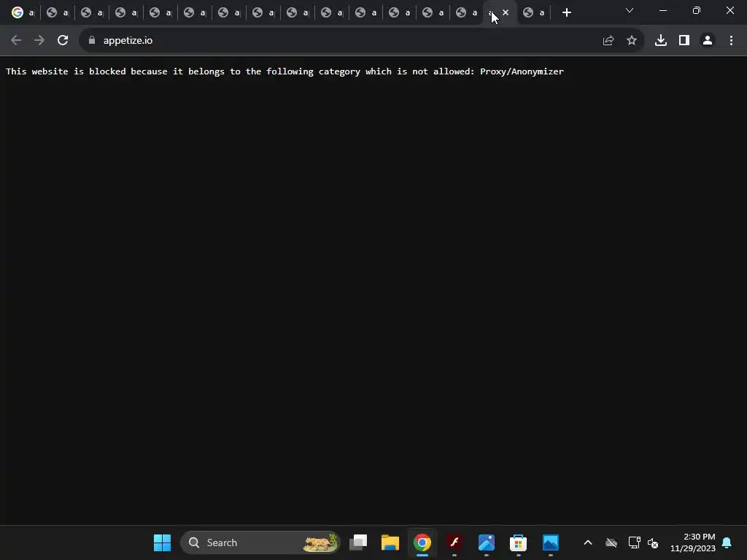Viewport: 747px width, 560px height.
Task: Launch File Explorer from taskbar
Action: point(390,542)
